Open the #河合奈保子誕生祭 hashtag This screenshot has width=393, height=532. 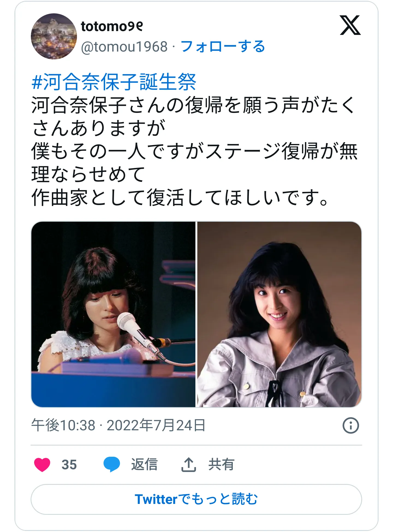pyautogui.click(x=114, y=82)
